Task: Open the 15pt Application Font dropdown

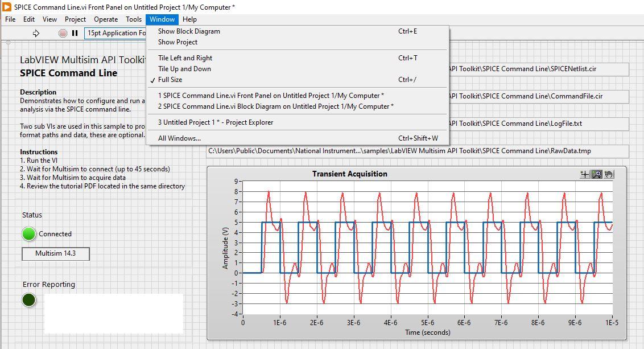Action: coord(116,33)
